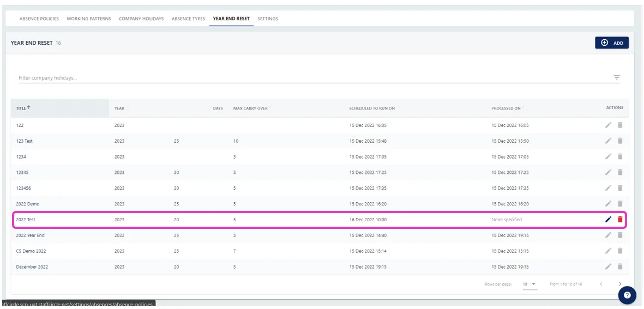The height and width of the screenshot is (309, 644).
Task: Select the 2022 Year End title cell
Action: [30, 235]
